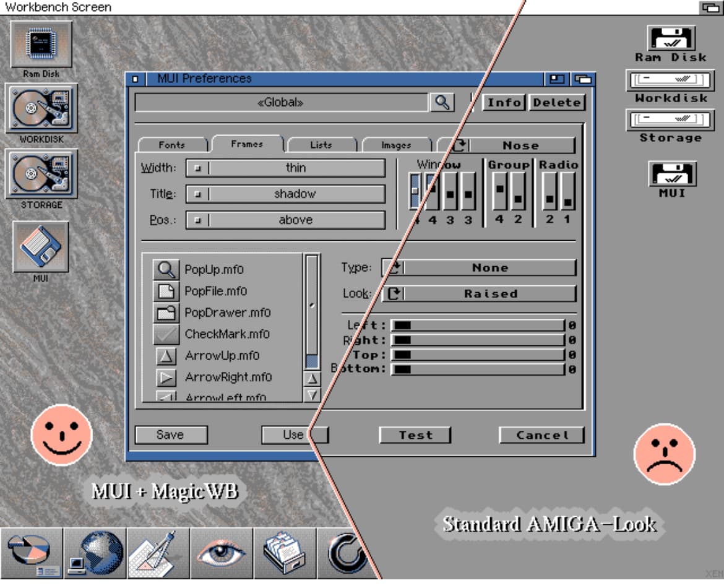Cycle the Type gadget showing None
The image size is (724, 588).
(x=480, y=267)
